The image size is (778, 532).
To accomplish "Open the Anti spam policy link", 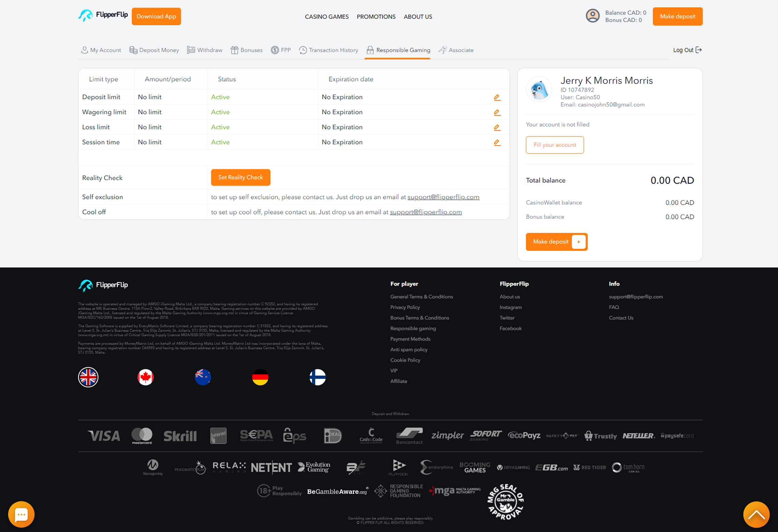I will pyautogui.click(x=408, y=350).
